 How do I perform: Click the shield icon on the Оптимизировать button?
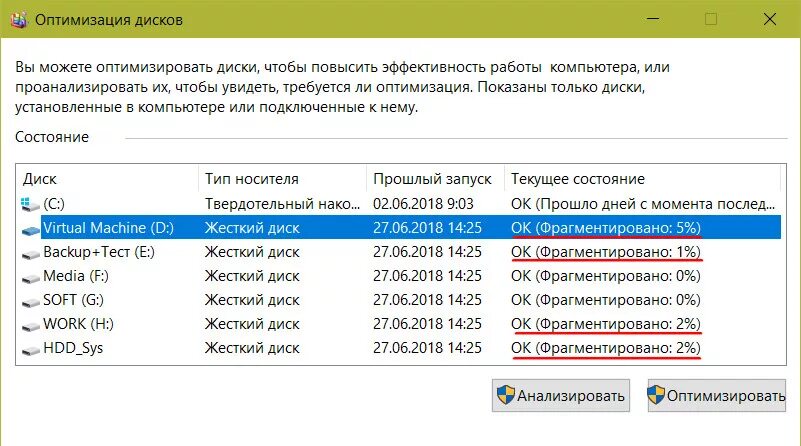point(656,395)
